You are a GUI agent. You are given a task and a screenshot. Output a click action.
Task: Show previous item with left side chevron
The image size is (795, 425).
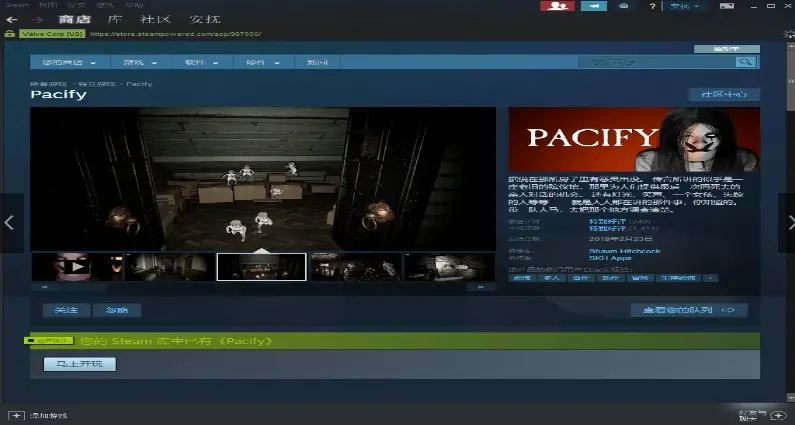(9, 222)
